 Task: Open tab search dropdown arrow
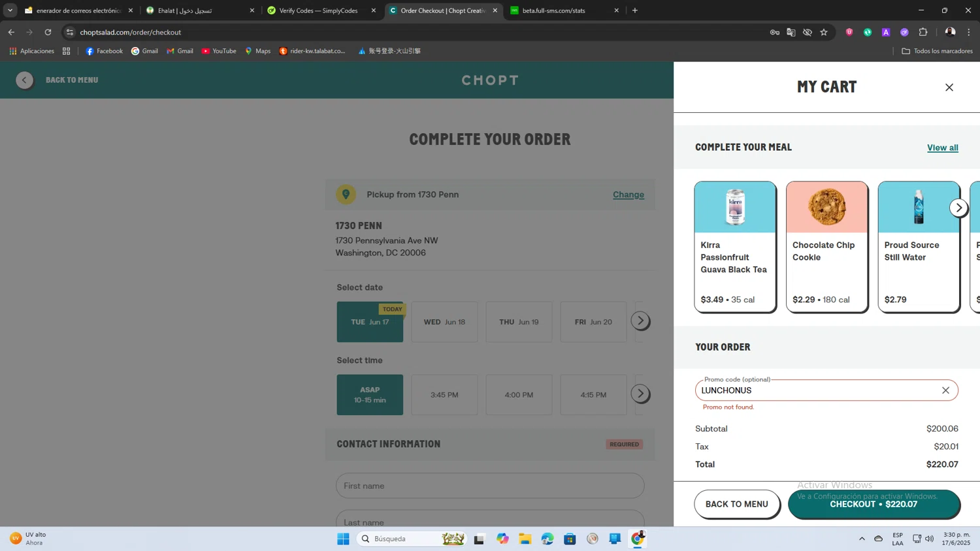click(10, 10)
